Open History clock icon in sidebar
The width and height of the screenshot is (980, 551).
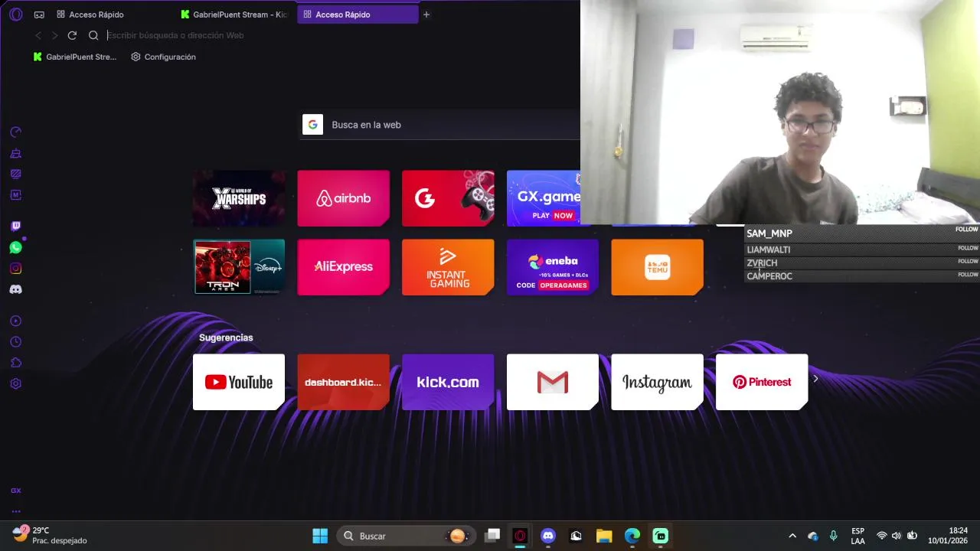[x=15, y=342]
